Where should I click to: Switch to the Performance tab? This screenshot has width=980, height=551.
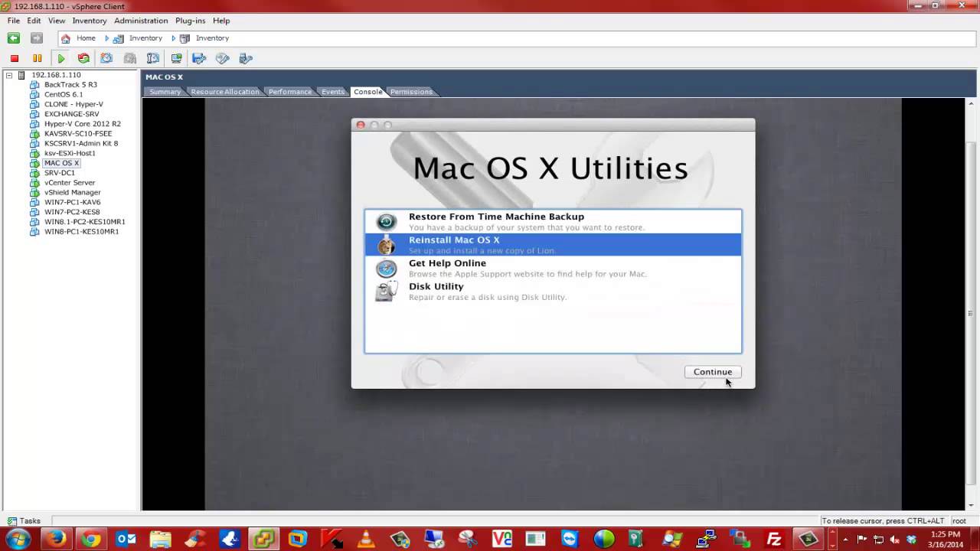(x=290, y=92)
